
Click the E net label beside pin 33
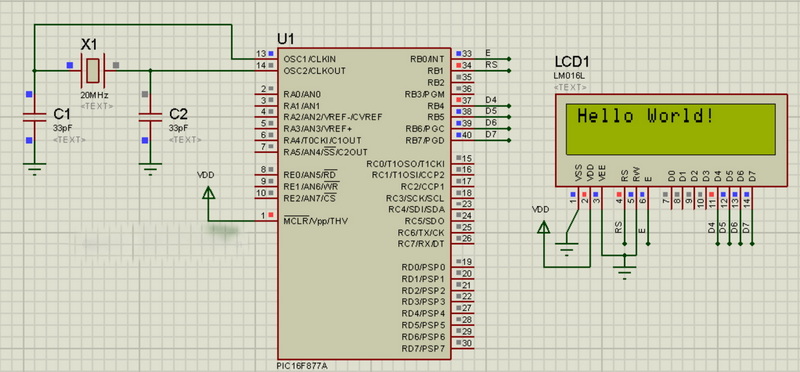pos(488,53)
